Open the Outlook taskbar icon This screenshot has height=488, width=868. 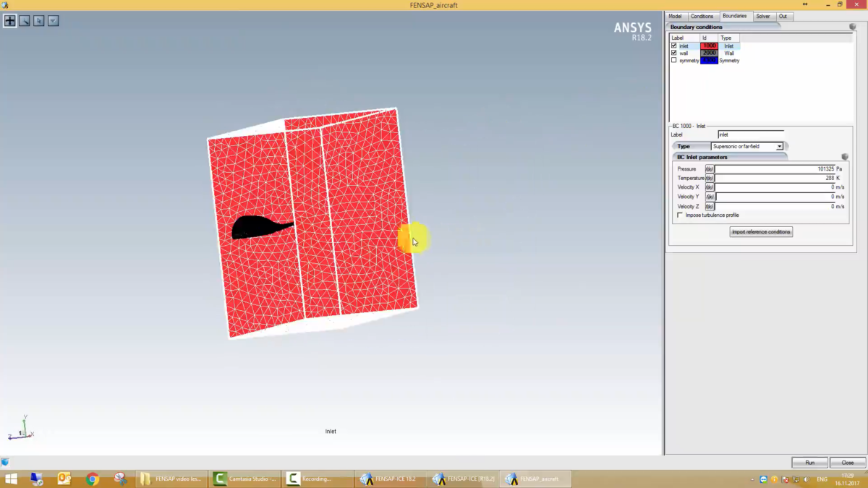[x=64, y=479]
